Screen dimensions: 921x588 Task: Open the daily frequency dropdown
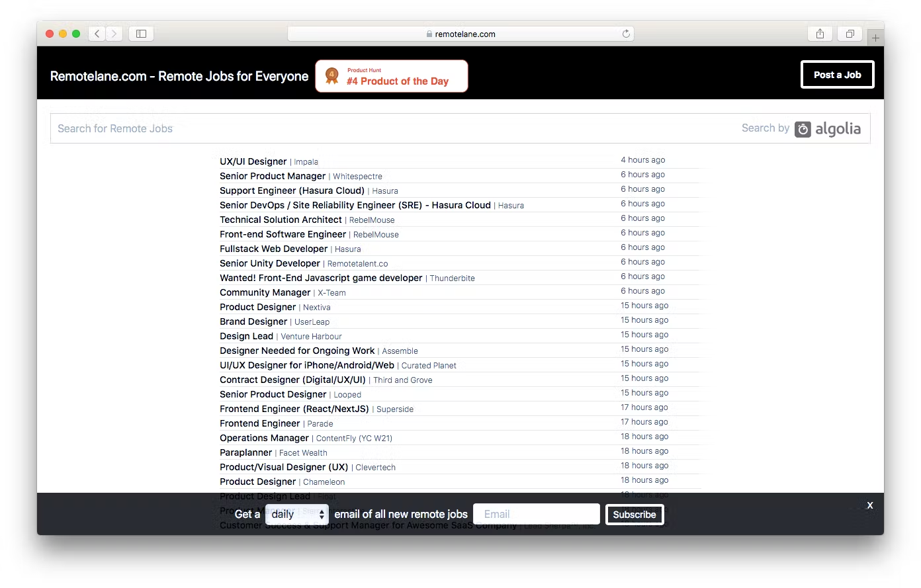(297, 514)
